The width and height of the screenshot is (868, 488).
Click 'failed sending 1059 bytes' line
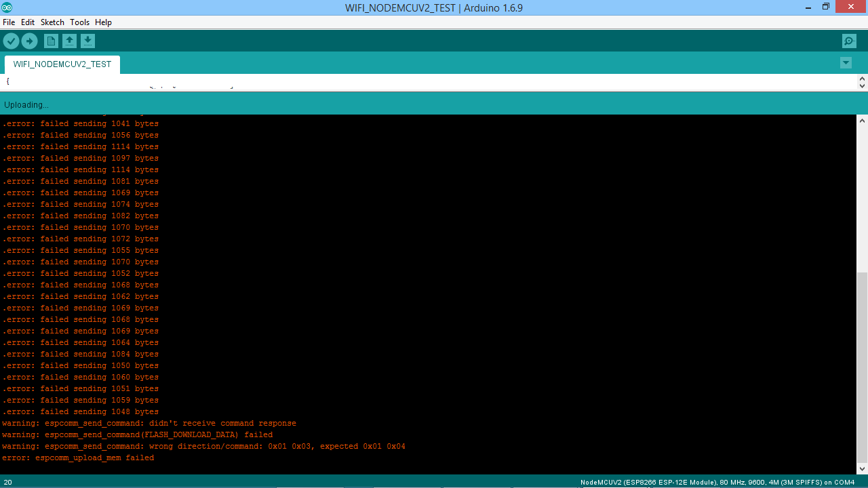pos(80,401)
